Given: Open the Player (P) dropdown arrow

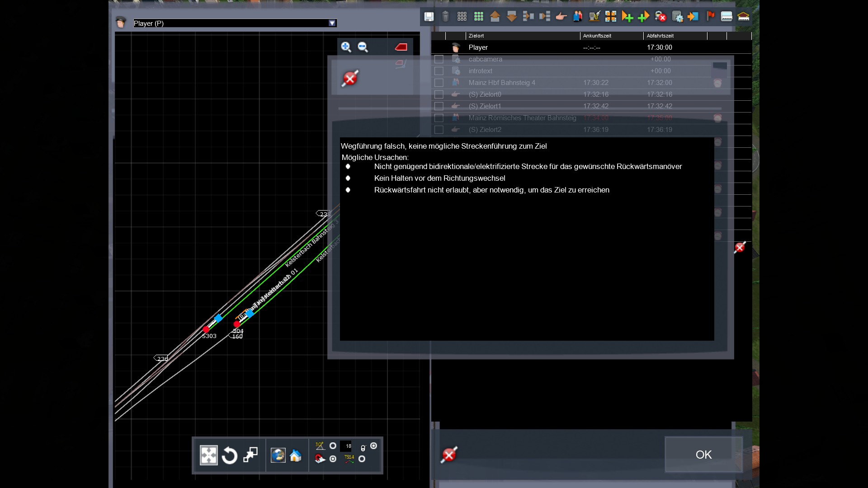Looking at the screenshot, I should pos(332,23).
